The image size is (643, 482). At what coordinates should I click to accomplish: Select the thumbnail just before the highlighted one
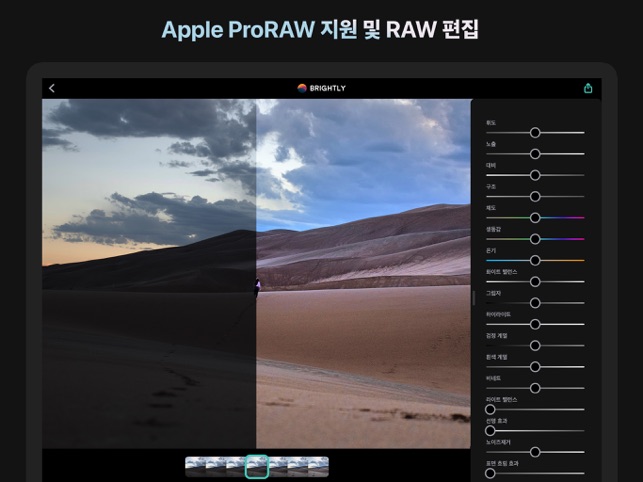(236, 467)
